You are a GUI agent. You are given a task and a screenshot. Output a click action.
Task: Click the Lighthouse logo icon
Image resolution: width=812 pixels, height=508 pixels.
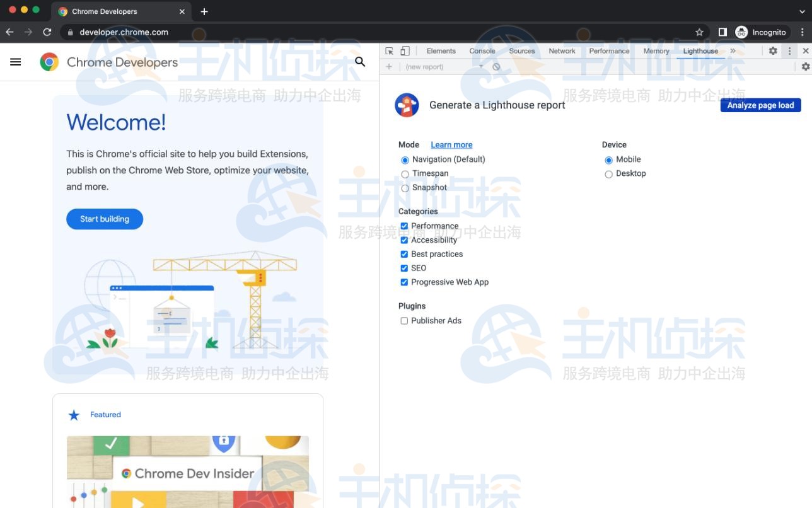[407, 105]
